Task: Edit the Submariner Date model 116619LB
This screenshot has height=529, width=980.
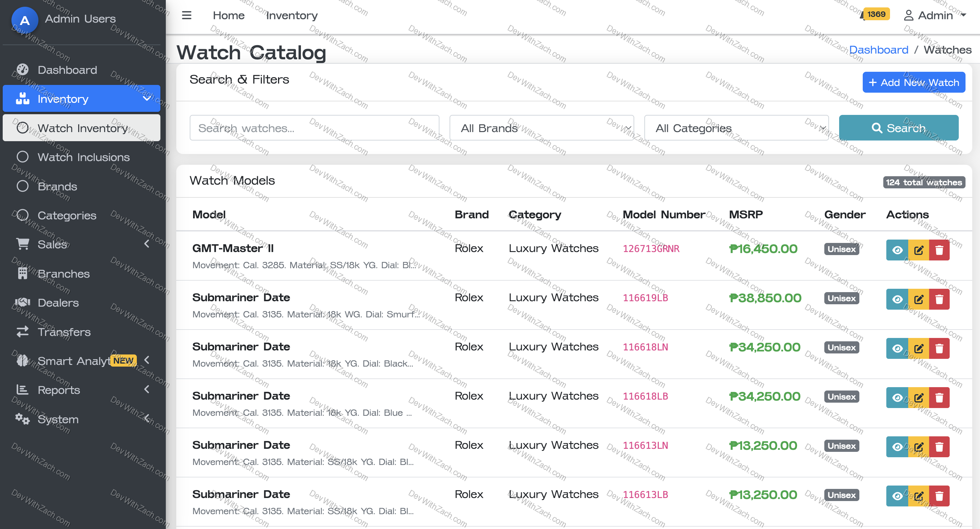Action: point(918,299)
